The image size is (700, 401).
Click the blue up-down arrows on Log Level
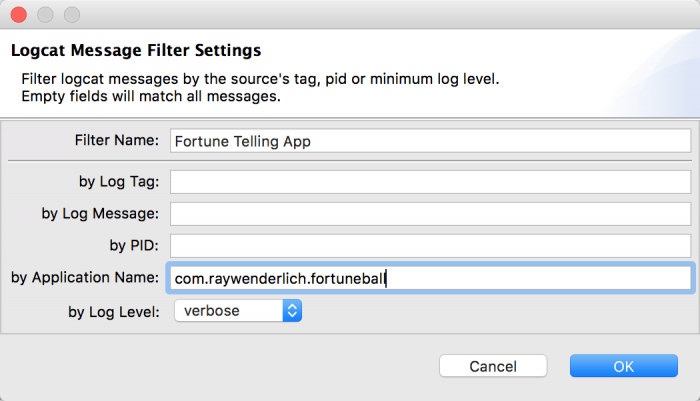[x=292, y=310]
